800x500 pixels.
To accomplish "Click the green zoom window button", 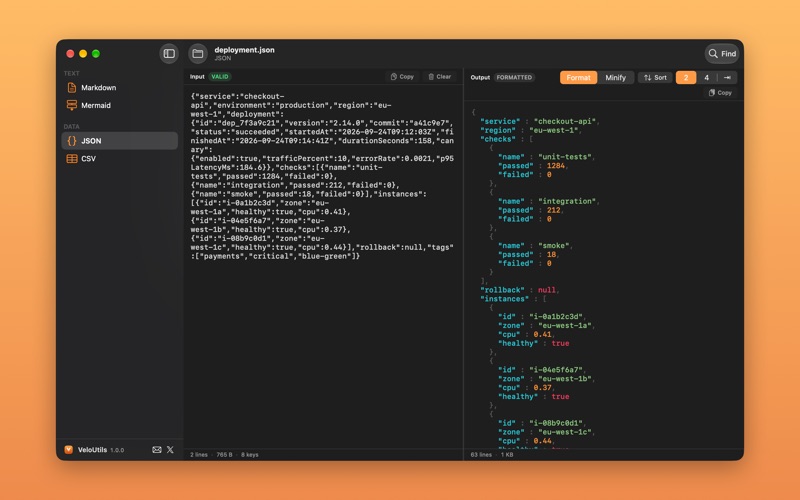I will (95, 54).
